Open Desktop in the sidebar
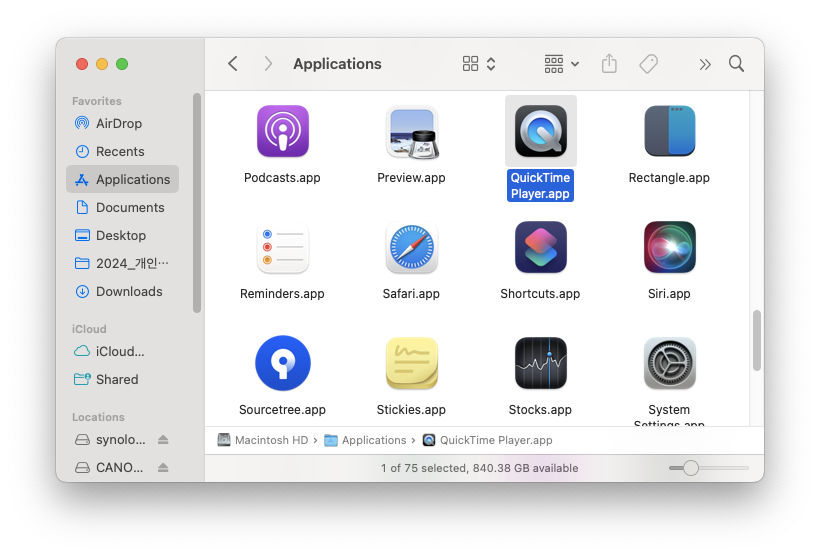Screen dimensions: 820x556 (x=122, y=235)
